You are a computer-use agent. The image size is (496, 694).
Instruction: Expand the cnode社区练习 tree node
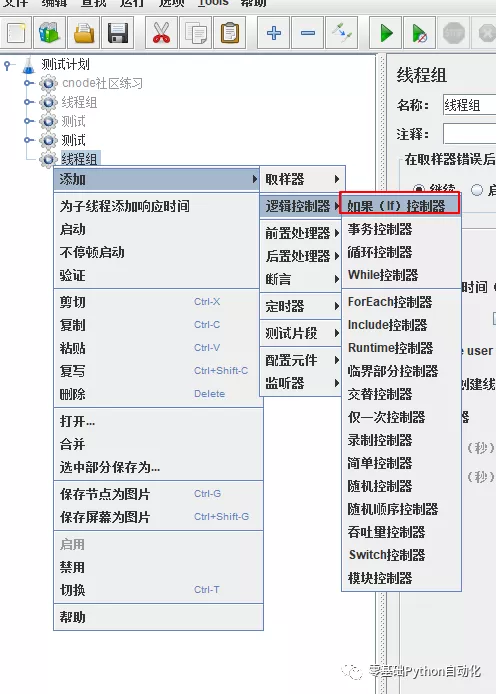click(x=28, y=83)
